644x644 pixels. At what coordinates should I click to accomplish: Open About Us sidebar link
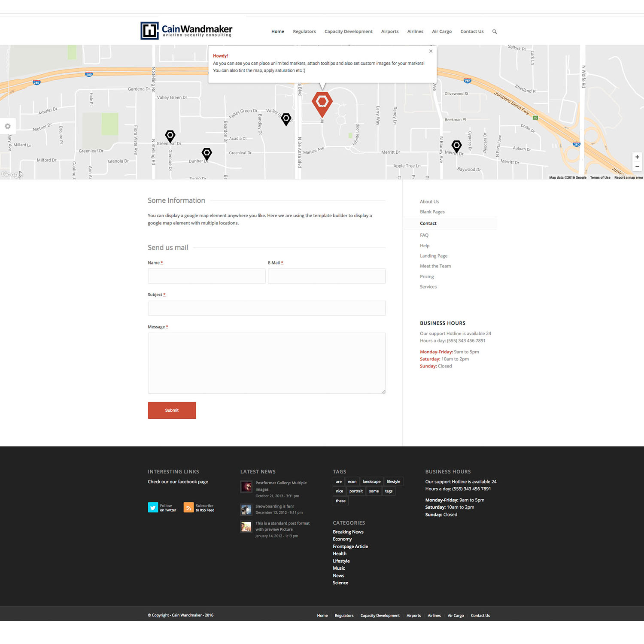pyautogui.click(x=429, y=202)
